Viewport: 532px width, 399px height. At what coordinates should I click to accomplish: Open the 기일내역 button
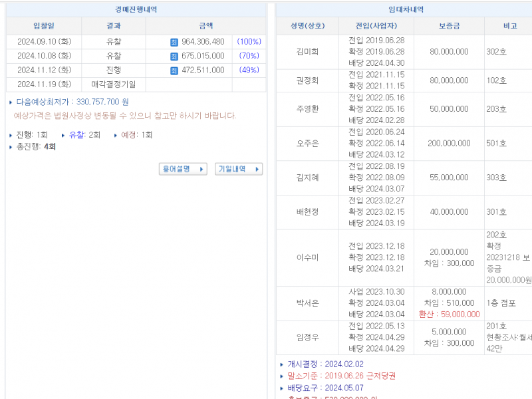click(x=238, y=169)
